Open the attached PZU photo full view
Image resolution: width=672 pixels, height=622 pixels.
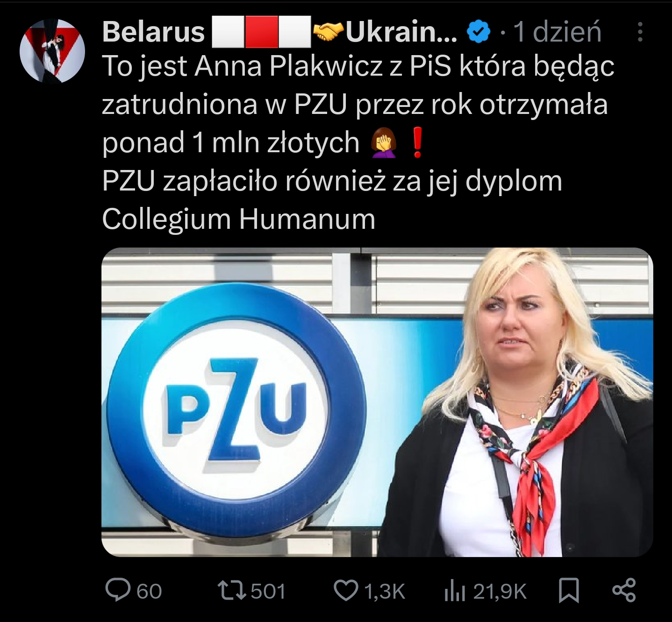click(377, 402)
